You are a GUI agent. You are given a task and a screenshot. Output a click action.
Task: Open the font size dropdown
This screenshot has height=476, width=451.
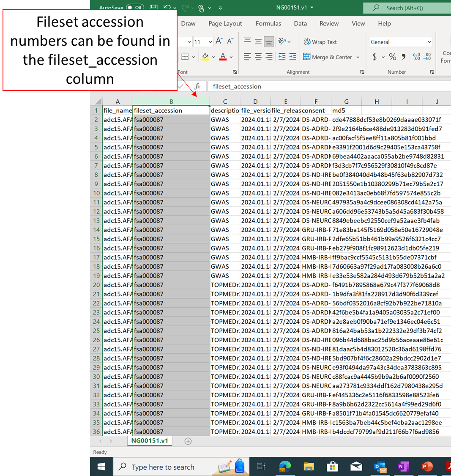click(210, 41)
